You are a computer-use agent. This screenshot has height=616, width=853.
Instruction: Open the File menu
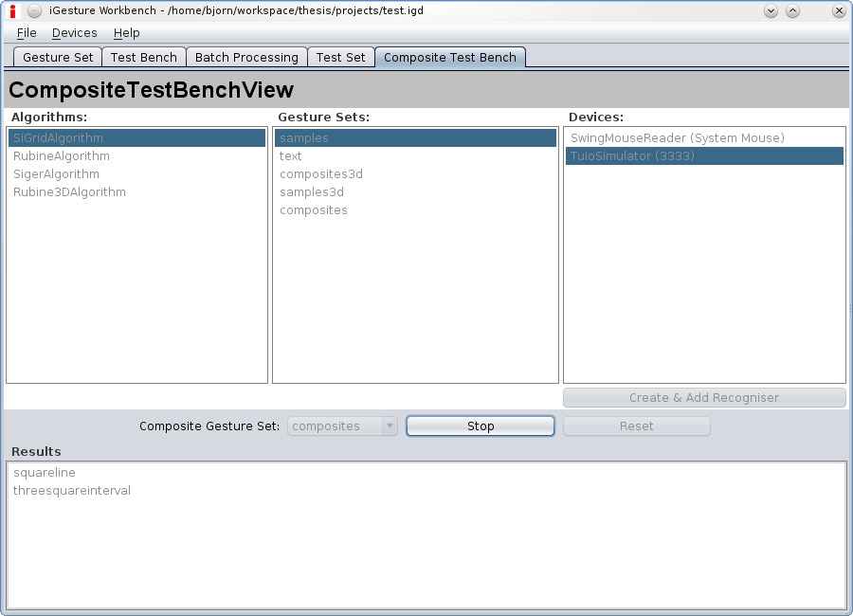point(27,33)
